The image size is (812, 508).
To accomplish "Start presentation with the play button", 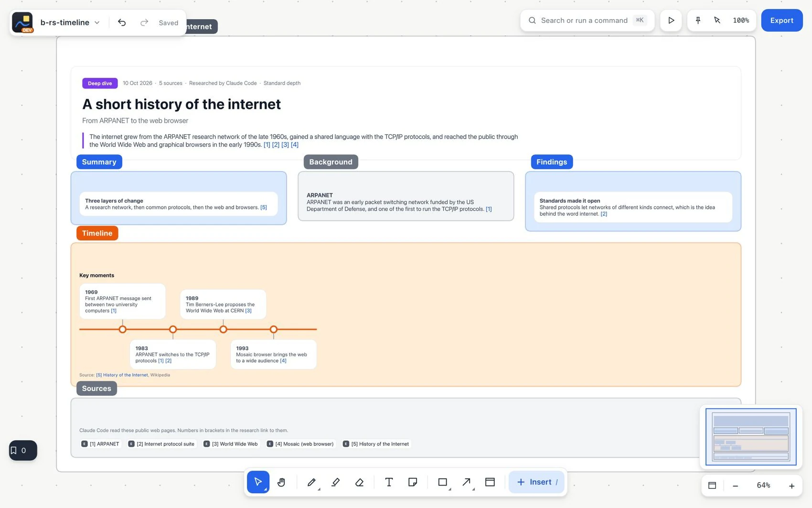I will click(671, 21).
